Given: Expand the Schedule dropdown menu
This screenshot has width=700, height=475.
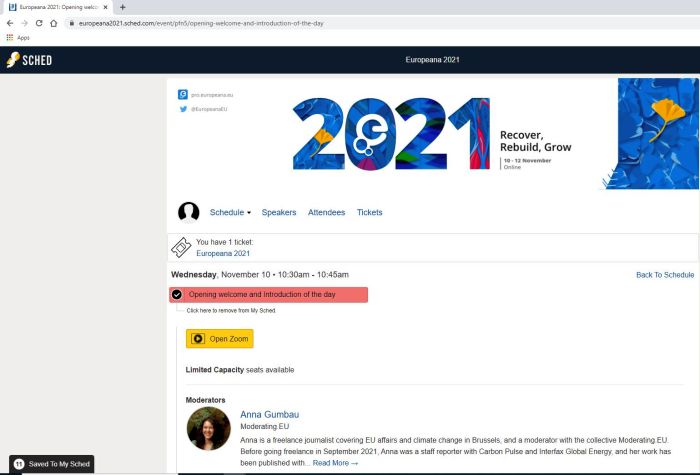Looking at the screenshot, I should point(230,212).
